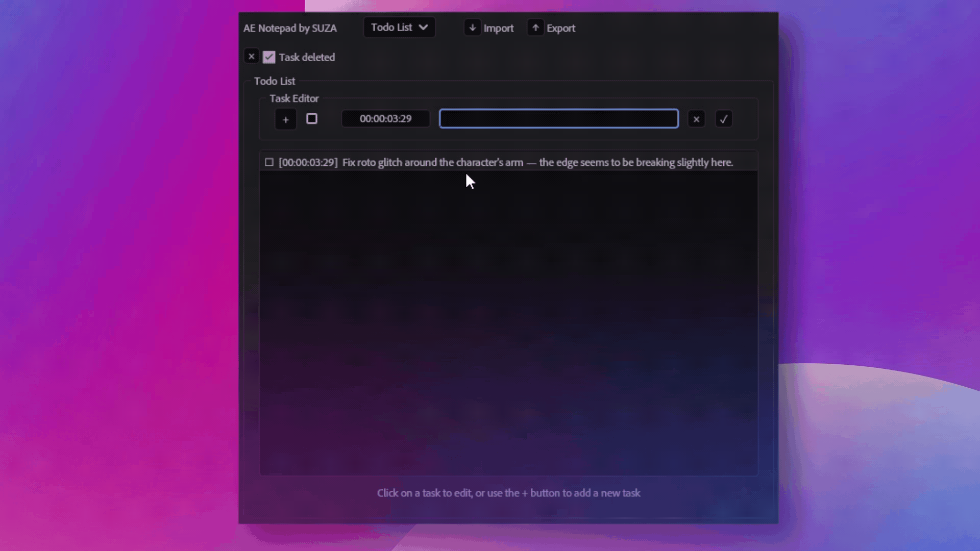Click the Import button

click(489, 28)
